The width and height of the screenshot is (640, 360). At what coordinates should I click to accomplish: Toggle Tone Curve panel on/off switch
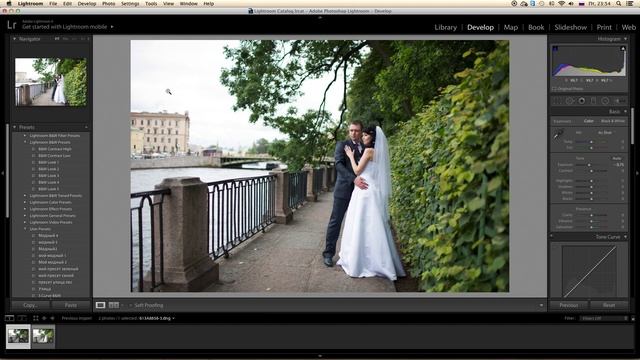(552, 236)
